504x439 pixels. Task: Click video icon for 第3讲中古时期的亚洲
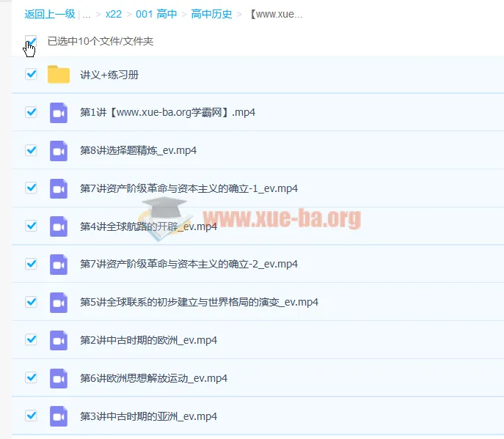click(58, 416)
